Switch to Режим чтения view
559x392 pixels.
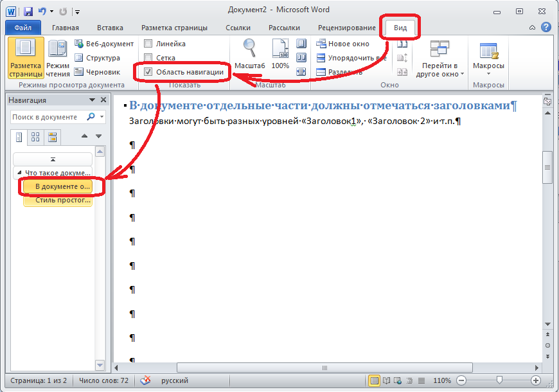click(58, 57)
